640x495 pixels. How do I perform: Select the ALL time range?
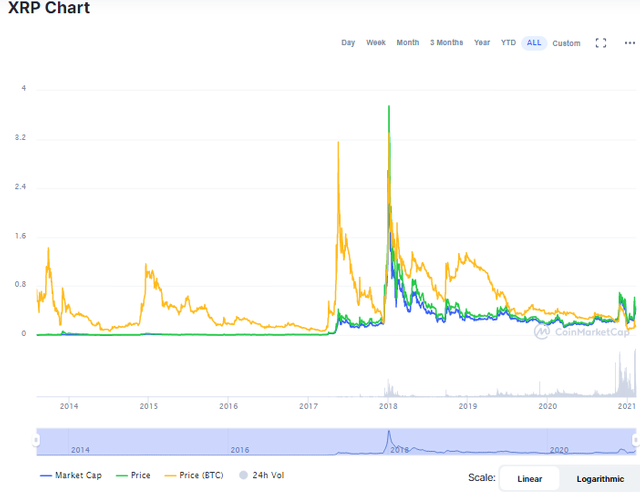tap(534, 43)
